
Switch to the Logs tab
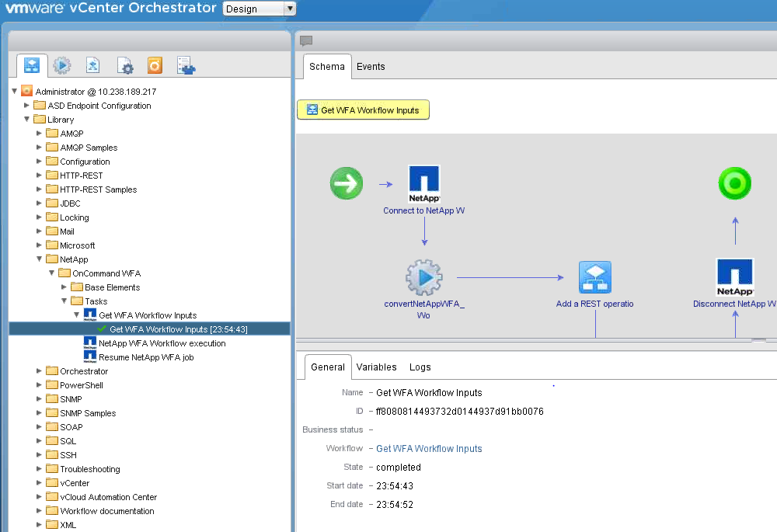[x=420, y=367]
